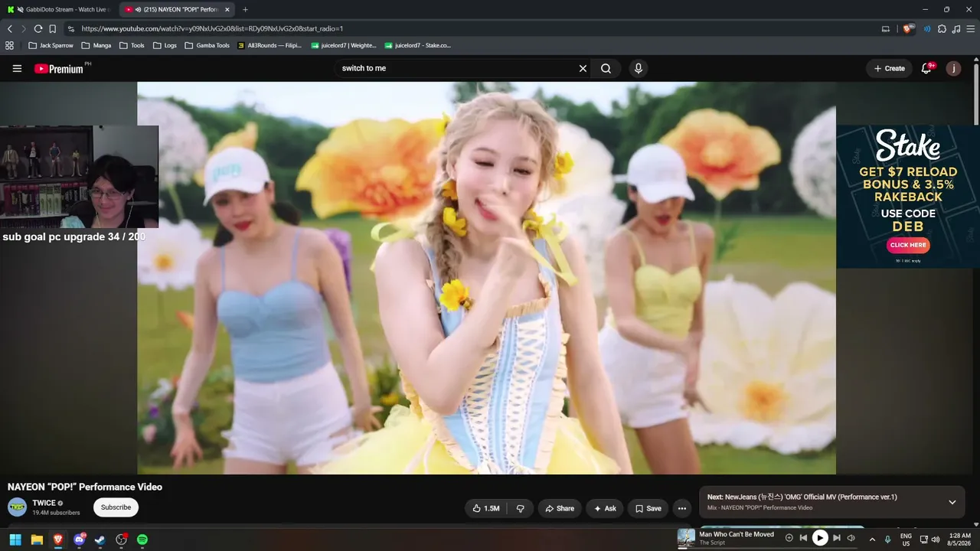Image resolution: width=980 pixels, height=551 pixels.
Task: Skip to previous track in taskbar media
Action: tap(803, 538)
